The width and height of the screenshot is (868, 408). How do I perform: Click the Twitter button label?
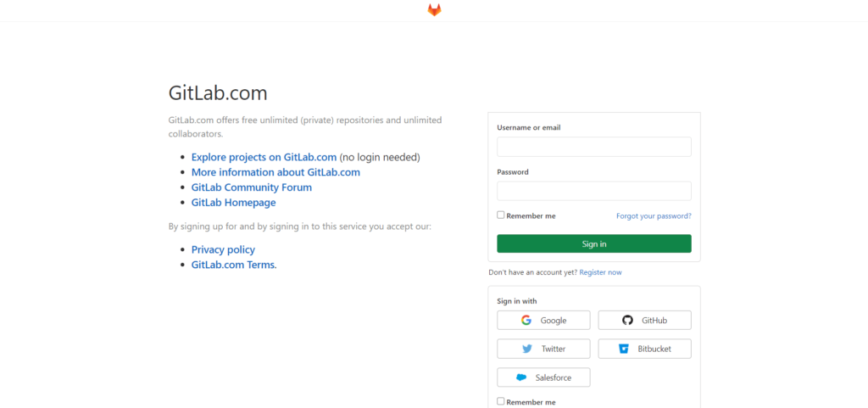coord(554,349)
